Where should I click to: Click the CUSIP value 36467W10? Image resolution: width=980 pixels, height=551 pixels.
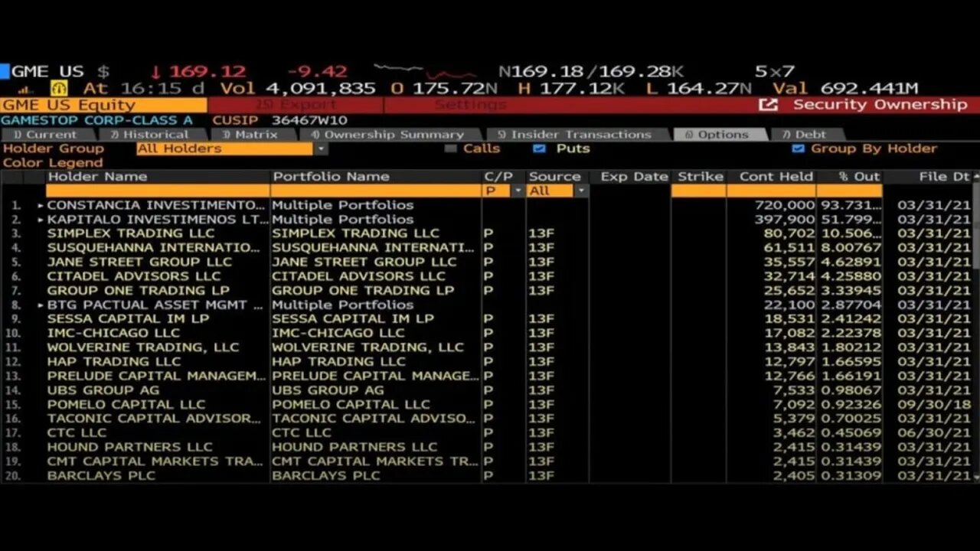[x=309, y=120]
